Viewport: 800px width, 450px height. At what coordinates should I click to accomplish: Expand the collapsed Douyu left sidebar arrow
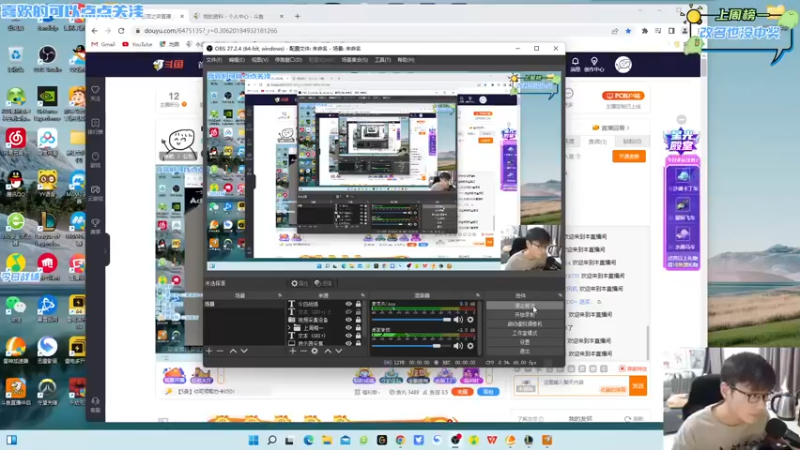click(106, 250)
